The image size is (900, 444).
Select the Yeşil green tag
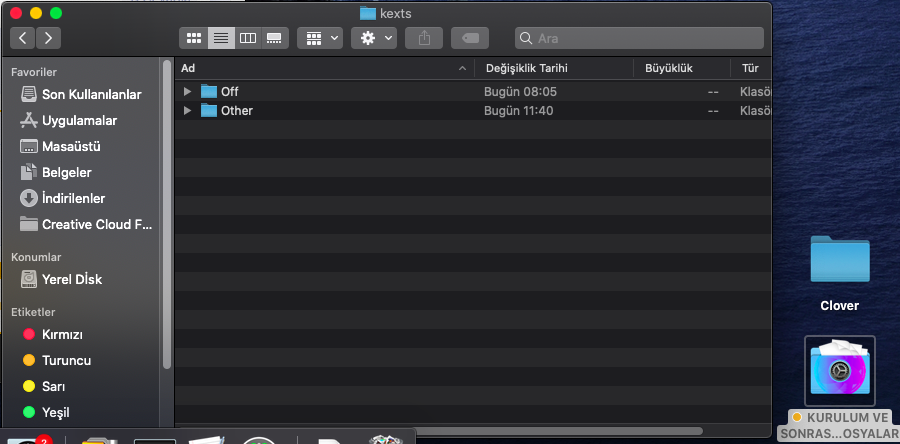55,412
